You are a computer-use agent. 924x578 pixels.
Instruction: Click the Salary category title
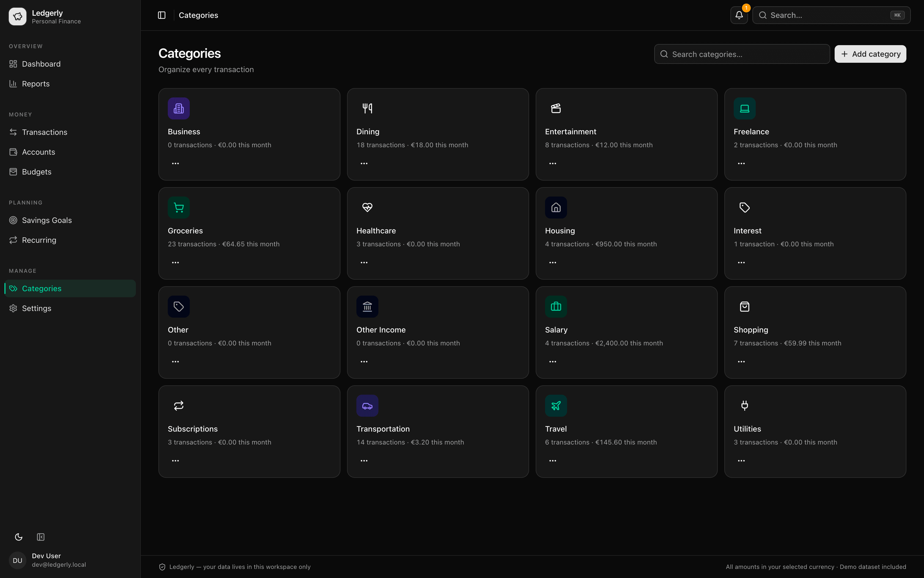click(x=556, y=330)
